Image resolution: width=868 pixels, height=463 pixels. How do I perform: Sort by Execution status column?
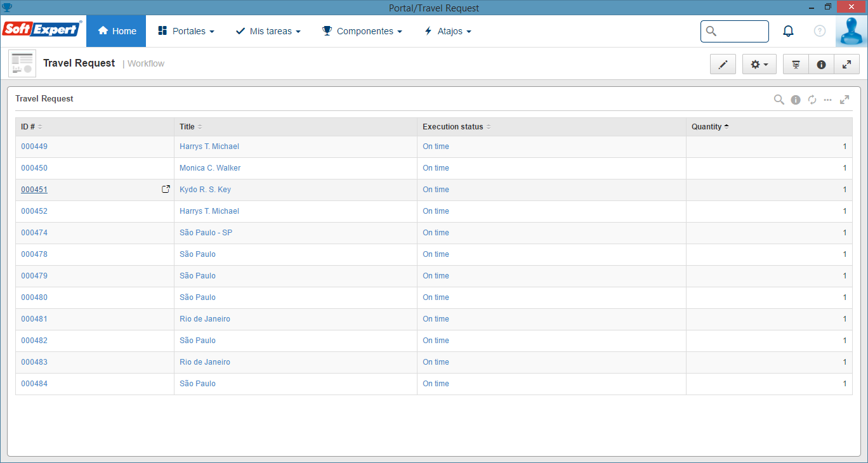[x=457, y=127]
